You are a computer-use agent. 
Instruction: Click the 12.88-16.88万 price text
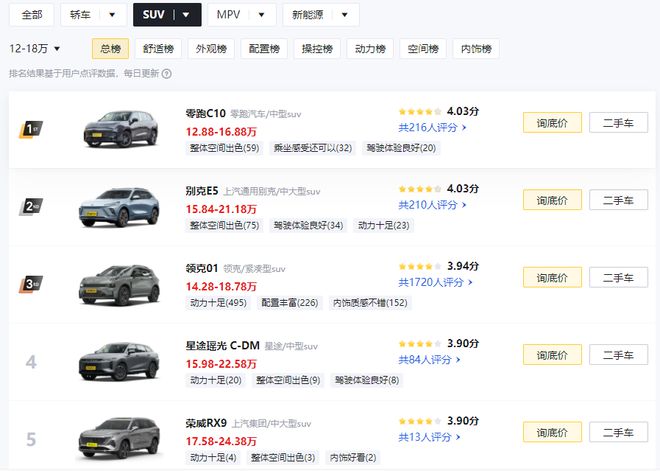[x=221, y=132]
